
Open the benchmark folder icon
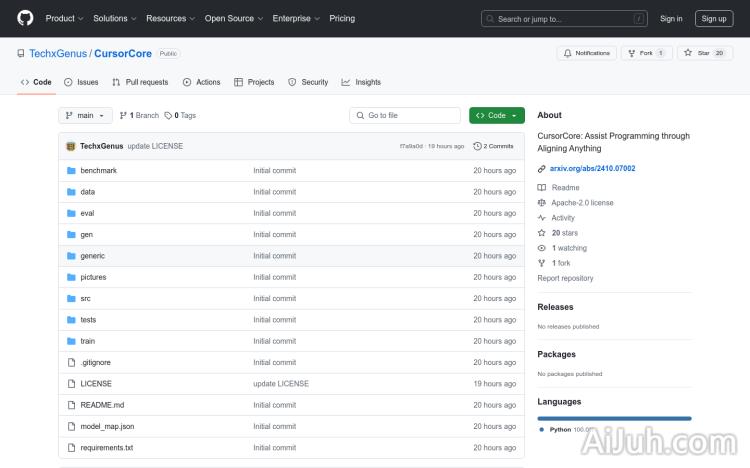point(71,170)
